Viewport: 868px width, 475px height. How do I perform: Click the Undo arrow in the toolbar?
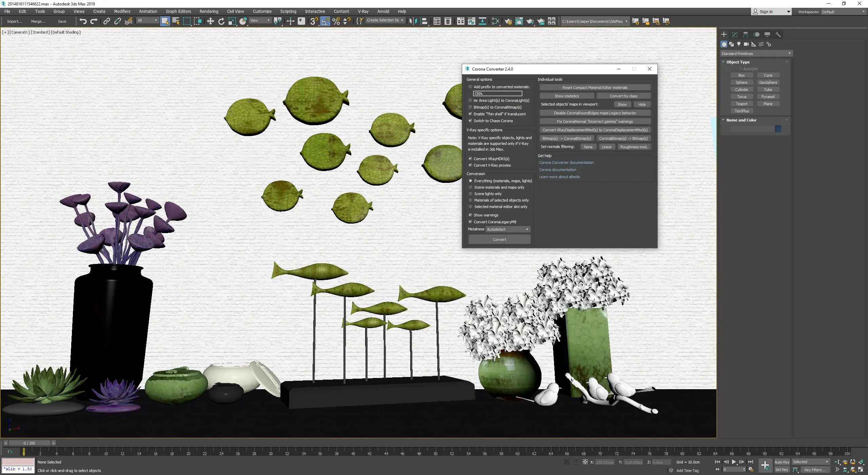point(83,21)
